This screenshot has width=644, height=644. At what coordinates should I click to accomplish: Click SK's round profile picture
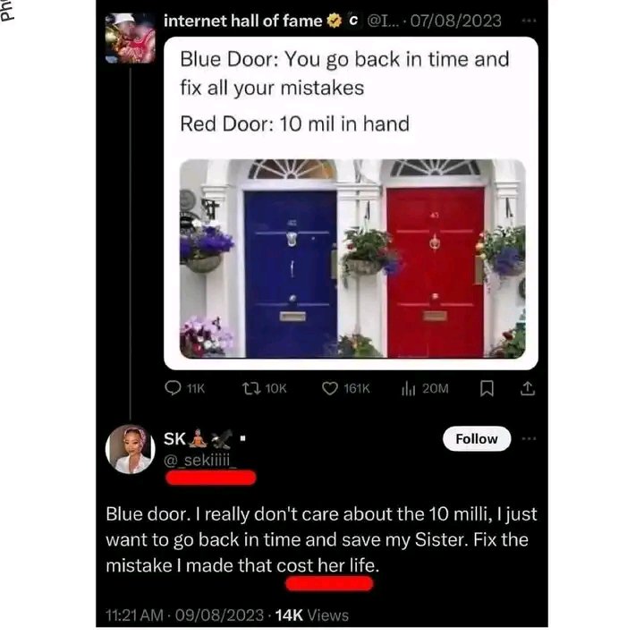[131, 449]
